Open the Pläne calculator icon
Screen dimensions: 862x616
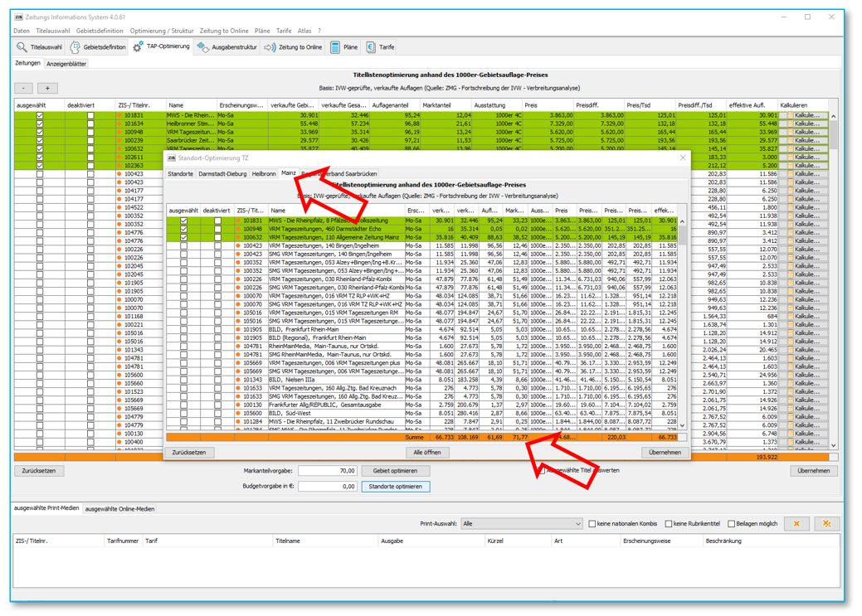[x=335, y=47]
